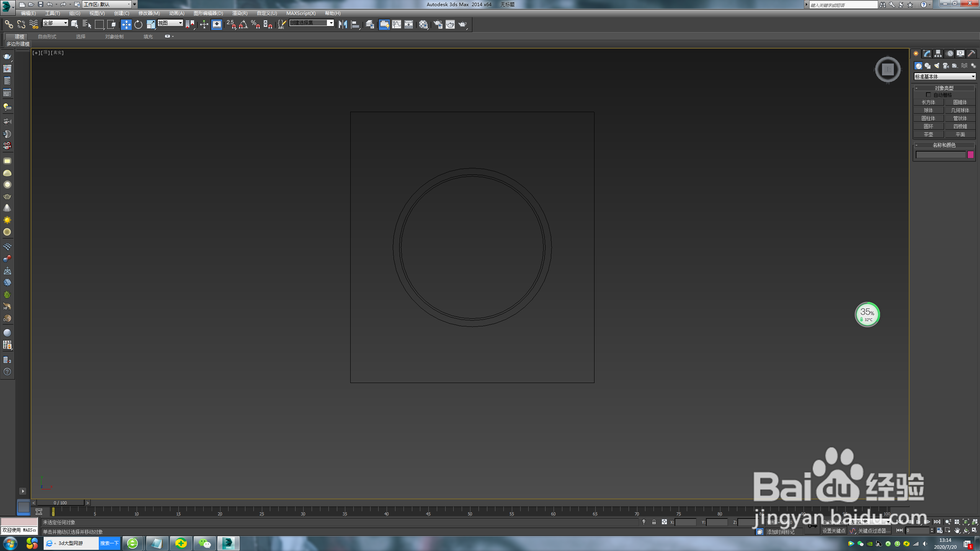Click the Select by Name icon
The width and height of the screenshot is (980, 551).
(x=87, y=24)
